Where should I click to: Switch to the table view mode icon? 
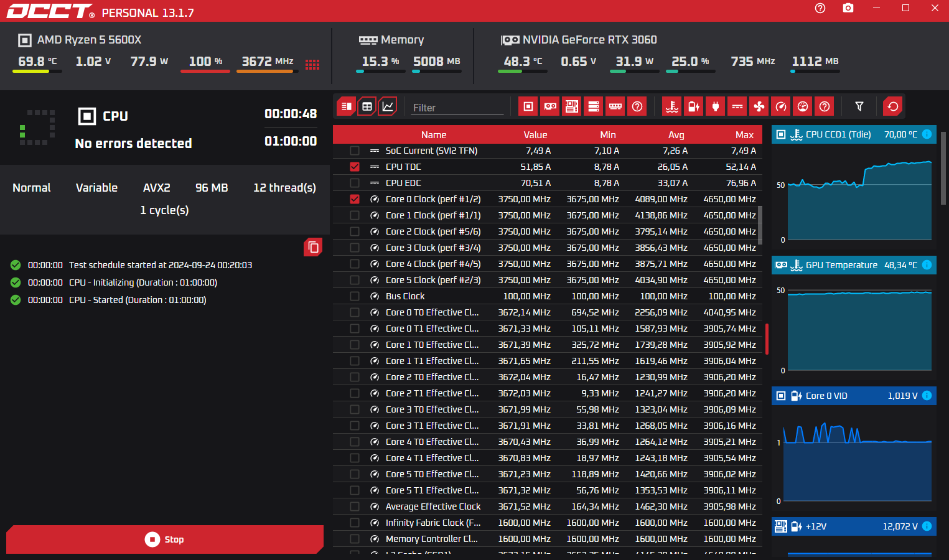coord(367,106)
